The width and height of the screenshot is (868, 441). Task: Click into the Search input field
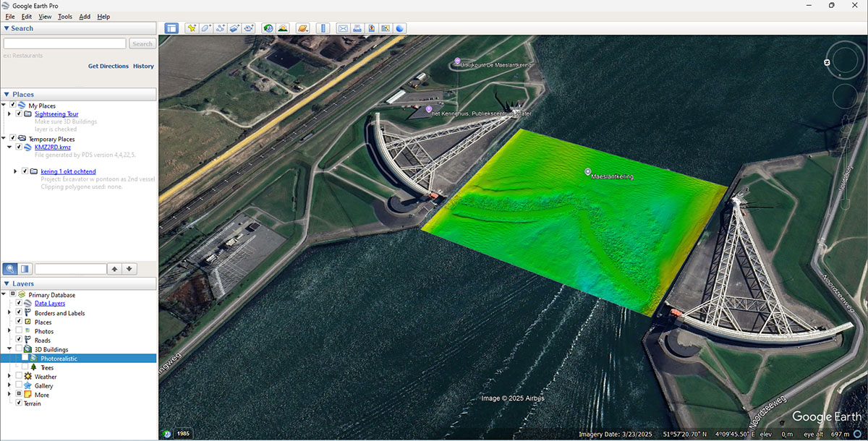click(x=64, y=43)
